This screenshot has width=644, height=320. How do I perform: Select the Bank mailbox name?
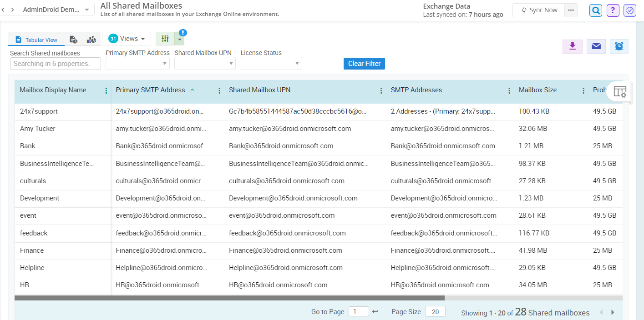27,146
